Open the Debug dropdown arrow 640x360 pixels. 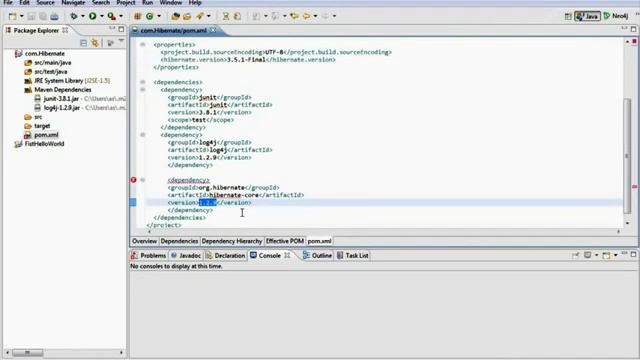(82, 16)
